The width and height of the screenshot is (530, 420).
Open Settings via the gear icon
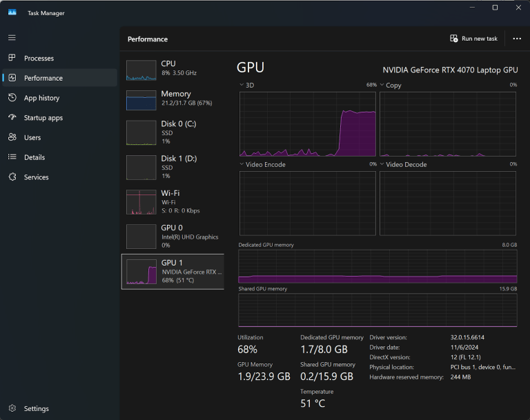coord(12,408)
